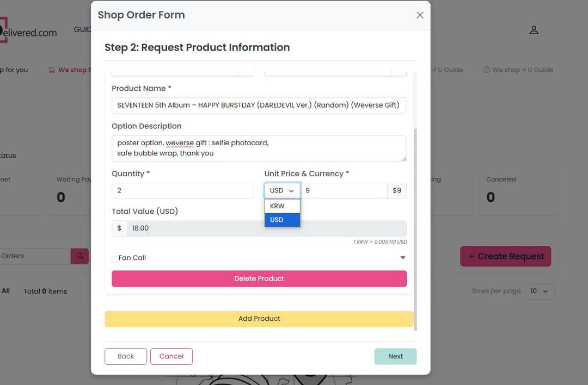Expand the Fan Call section arrow
Image resolution: width=588 pixels, height=385 pixels.
click(x=403, y=258)
